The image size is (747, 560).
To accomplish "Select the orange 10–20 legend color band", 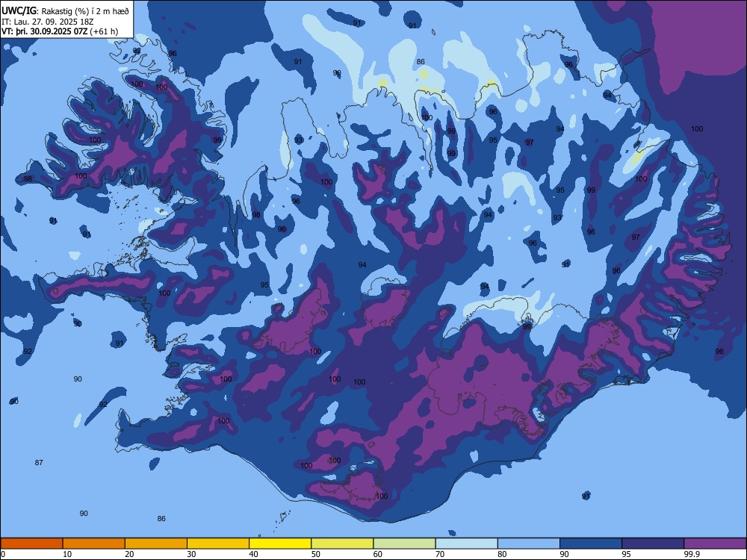I will 94,544.
